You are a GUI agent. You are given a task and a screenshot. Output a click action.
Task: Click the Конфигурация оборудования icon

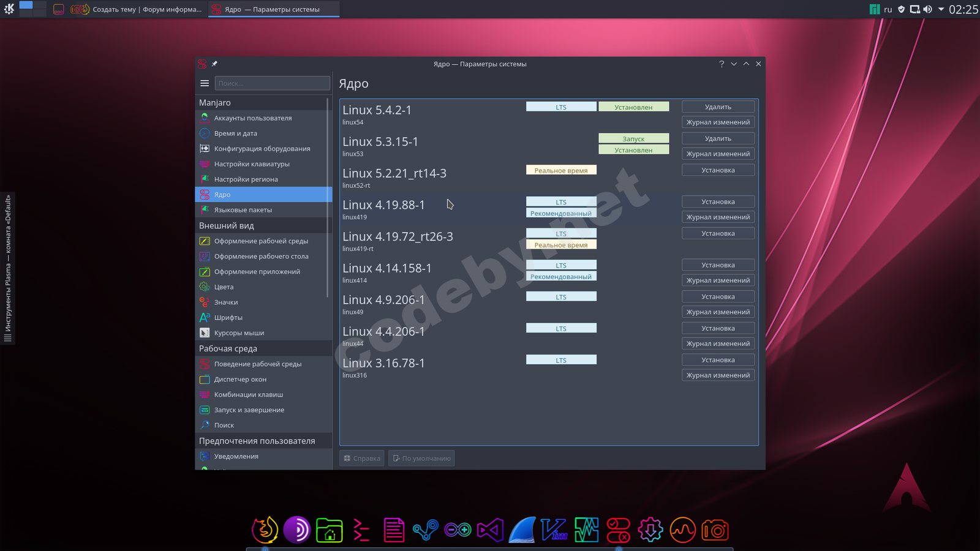tap(205, 148)
